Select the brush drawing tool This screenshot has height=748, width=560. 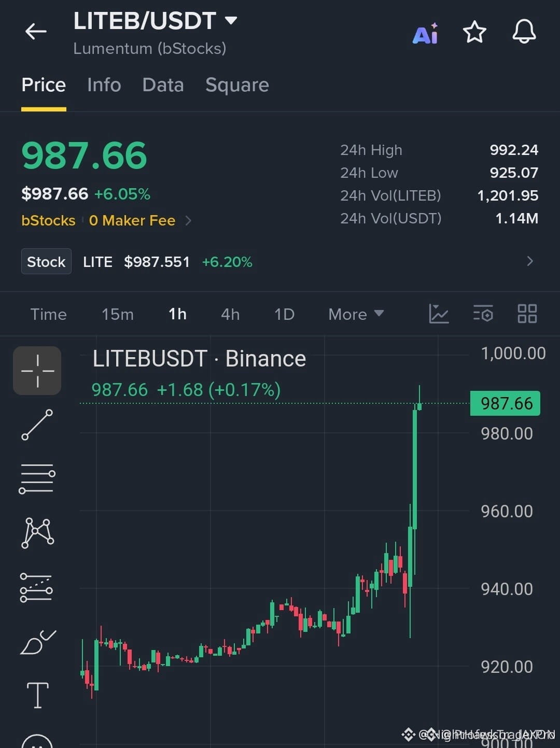38,642
